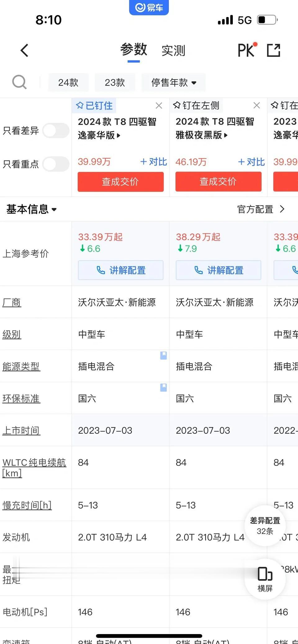Tap 讲解配置 under 33.39万起

120,270
